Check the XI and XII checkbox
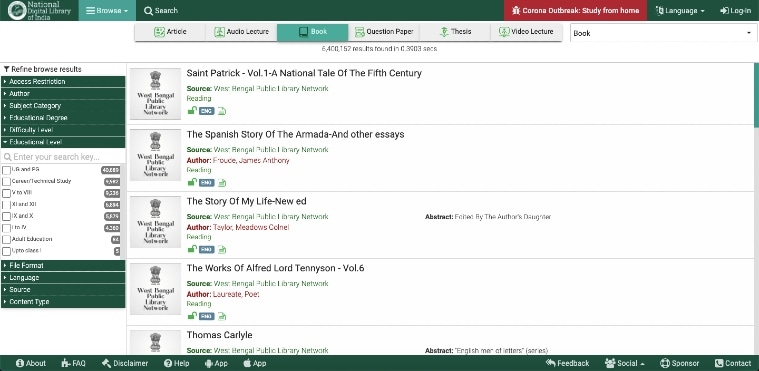Viewport: 759px width, 371px height. [6, 205]
